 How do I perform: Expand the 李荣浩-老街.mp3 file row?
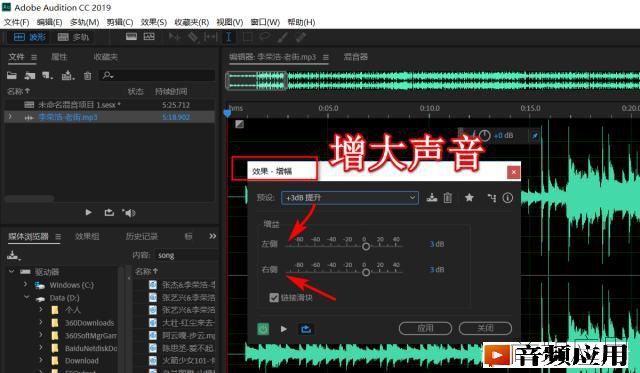click(10, 117)
